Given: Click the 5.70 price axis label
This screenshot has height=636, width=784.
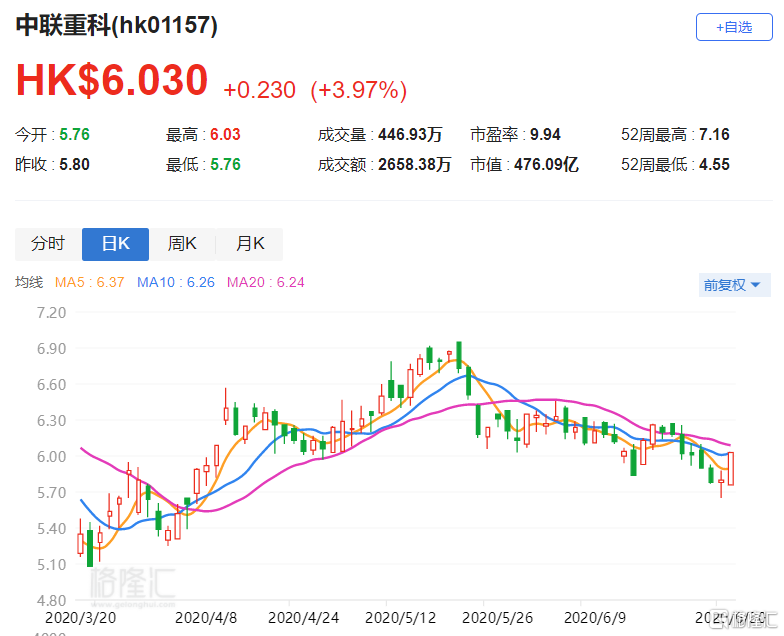Looking at the screenshot, I should click(52, 493).
